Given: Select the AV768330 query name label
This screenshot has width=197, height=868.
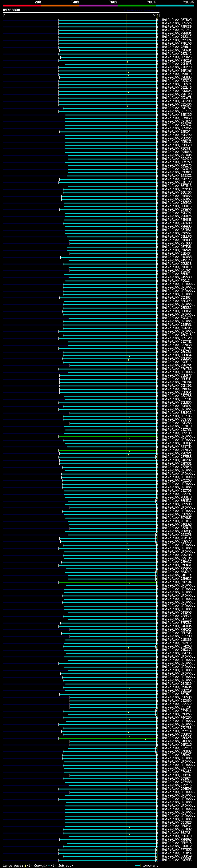Looking at the screenshot, I should [11, 10].
